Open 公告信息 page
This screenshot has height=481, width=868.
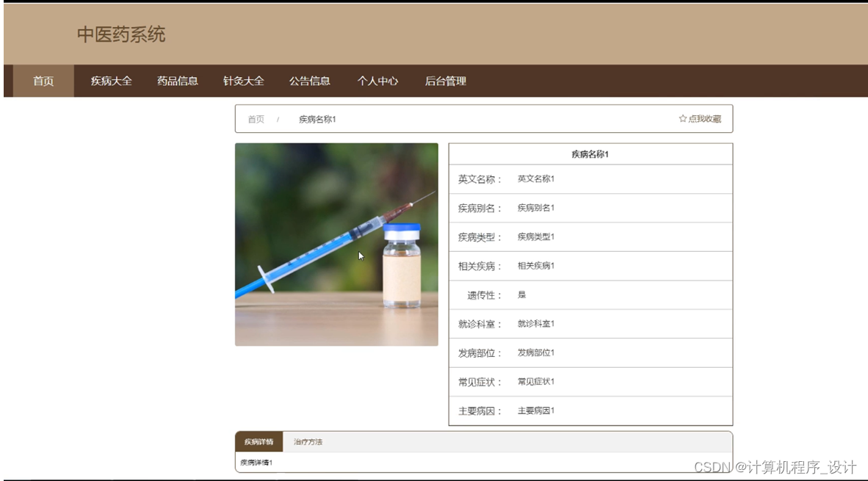tap(309, 81)
